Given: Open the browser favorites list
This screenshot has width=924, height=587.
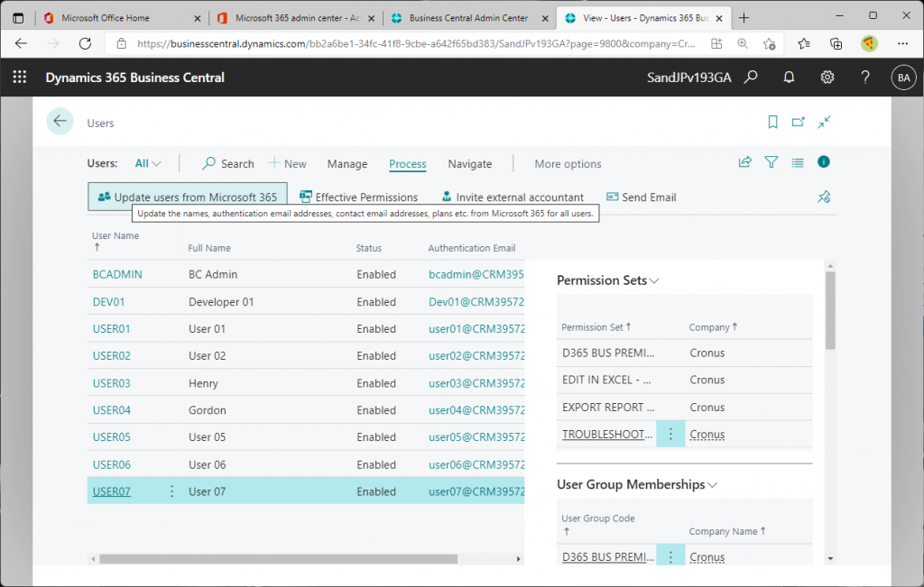Looking at the screenshot, I should click(x=804, y=43).
